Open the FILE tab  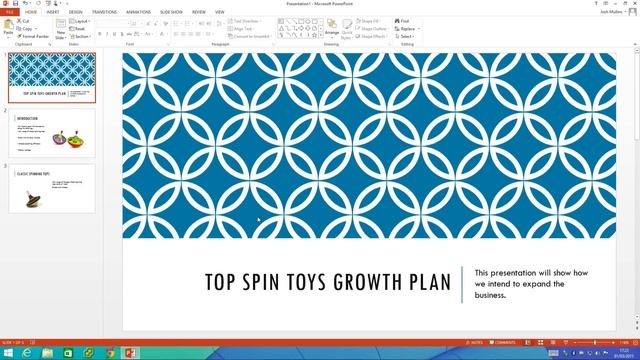(x=10, y=12)
